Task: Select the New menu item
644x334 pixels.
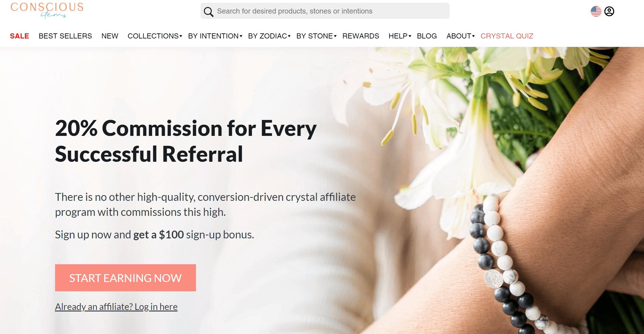Action: [110, 36]
